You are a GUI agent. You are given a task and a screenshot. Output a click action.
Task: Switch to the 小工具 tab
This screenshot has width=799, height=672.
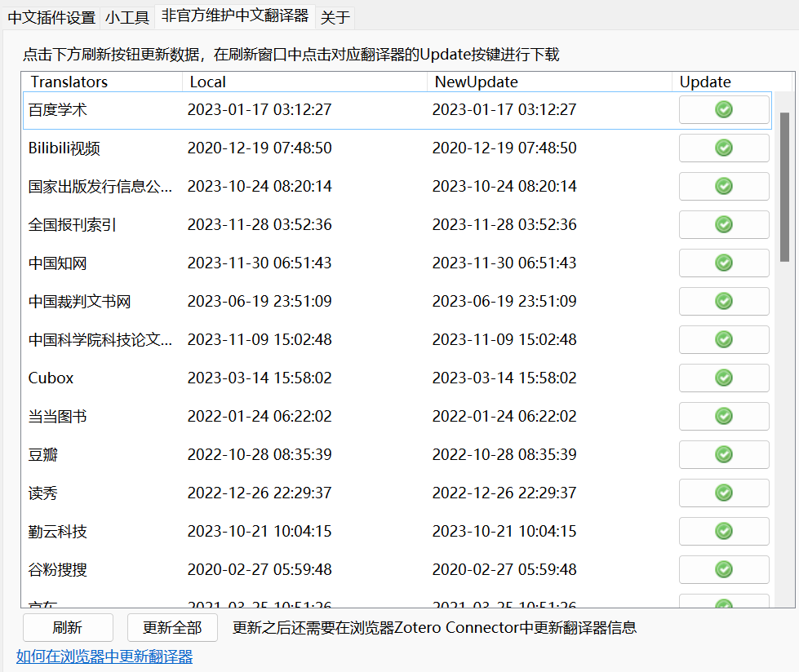(127, 18)
